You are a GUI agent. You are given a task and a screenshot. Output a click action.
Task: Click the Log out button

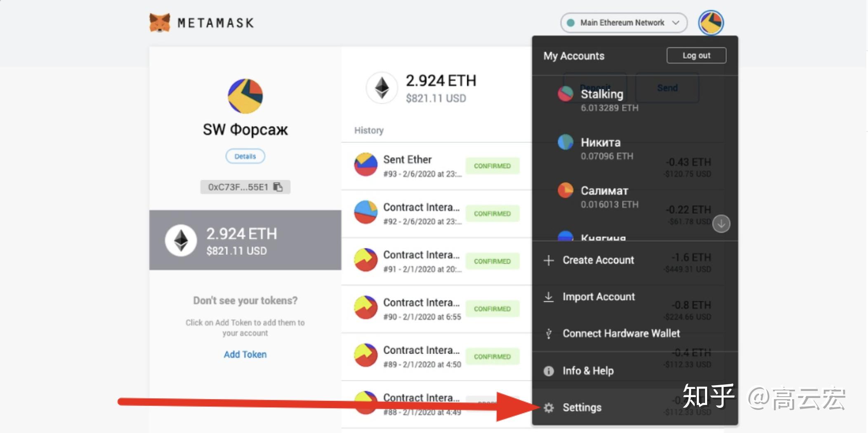click(696, 55)
